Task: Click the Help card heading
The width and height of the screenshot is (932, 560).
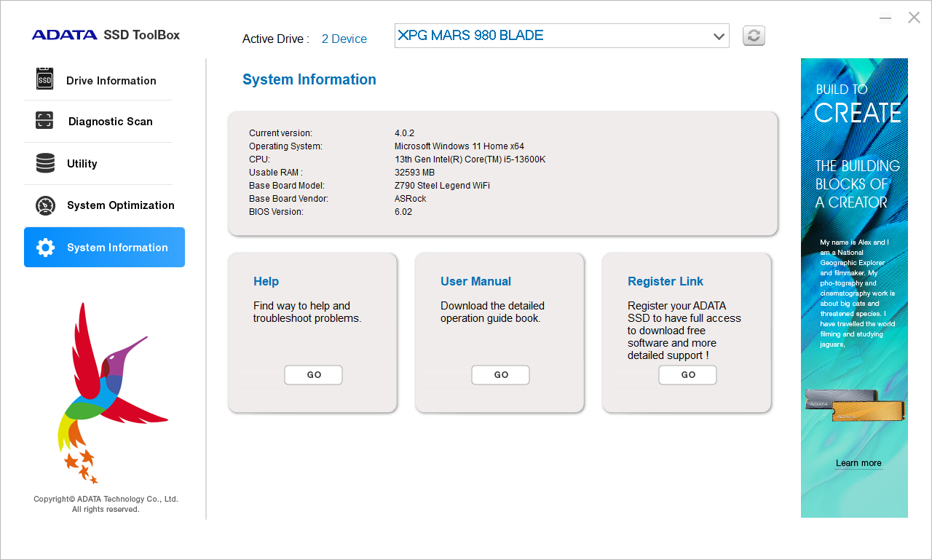Action: click(266, 281)
